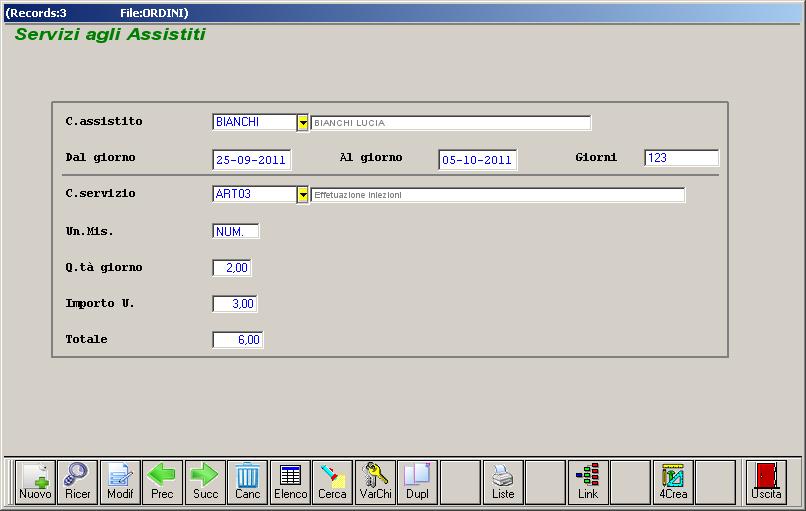Viewport: 806px width, 511px height.
Task: Click the Cerca flashlight button
Action: pos(333,482)
